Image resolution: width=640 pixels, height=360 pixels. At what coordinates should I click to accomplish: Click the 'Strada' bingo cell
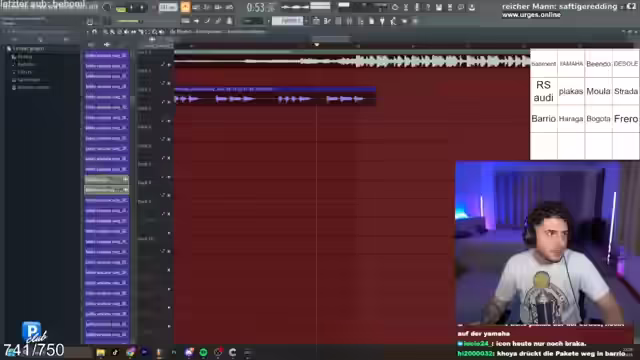(x=626, y=91)
